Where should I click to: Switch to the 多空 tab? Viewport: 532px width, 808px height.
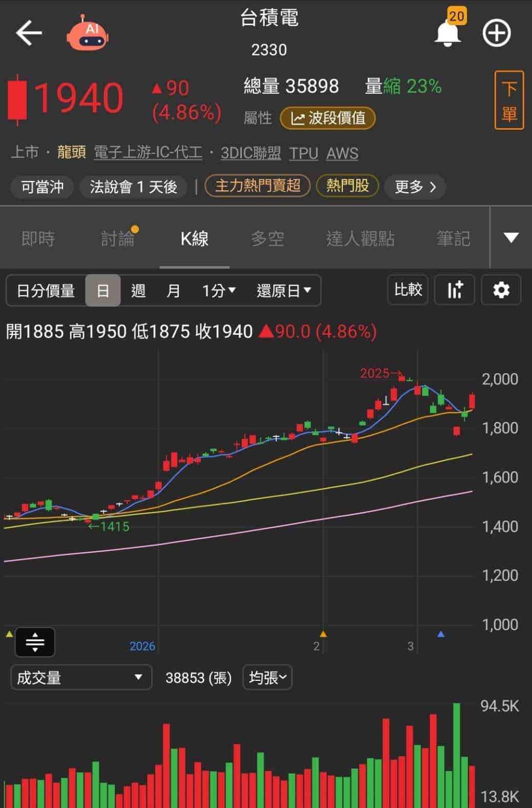(268, 238)
